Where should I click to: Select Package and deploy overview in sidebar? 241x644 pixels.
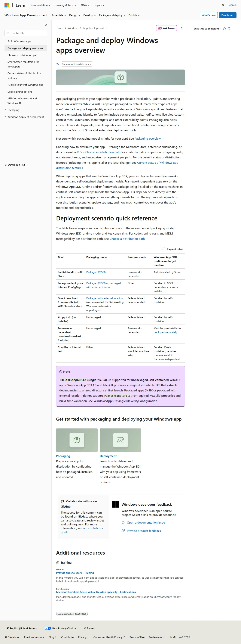[26, 48]
